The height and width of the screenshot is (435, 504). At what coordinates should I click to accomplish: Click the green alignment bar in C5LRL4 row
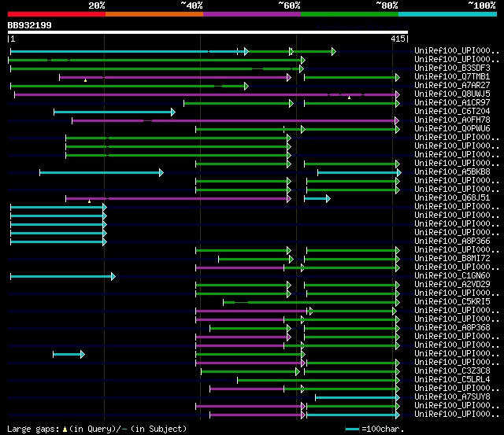tap(317, 381)
